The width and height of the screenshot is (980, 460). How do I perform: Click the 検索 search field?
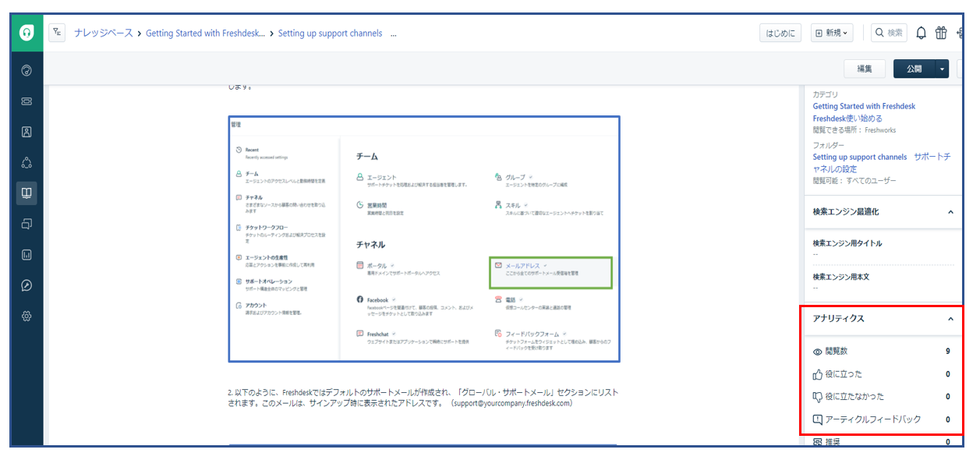point(889,33)
